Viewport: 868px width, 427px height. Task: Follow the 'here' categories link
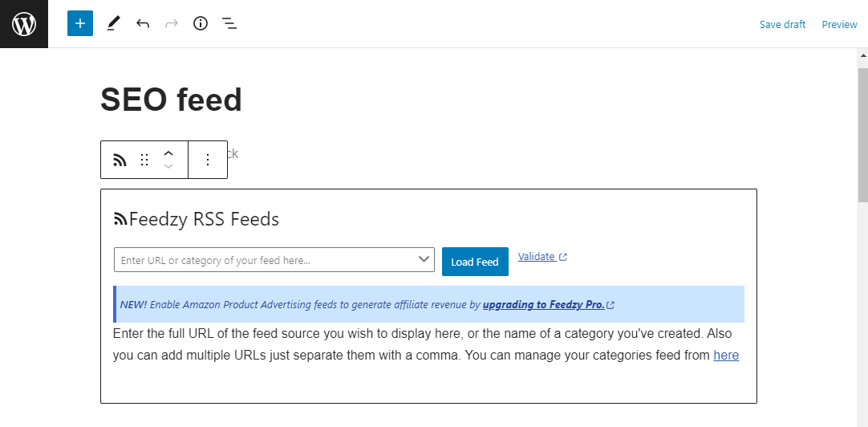click(726, 355)
